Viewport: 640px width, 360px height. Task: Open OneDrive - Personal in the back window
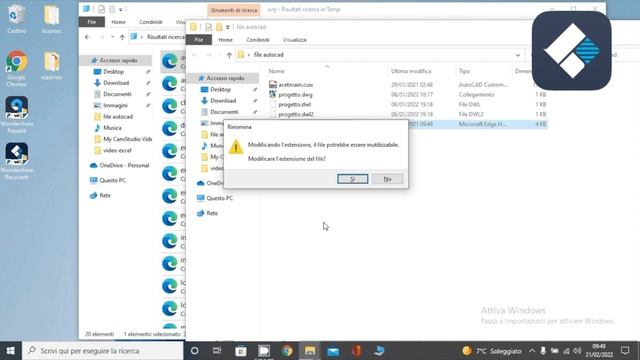(x=124, y=165)
